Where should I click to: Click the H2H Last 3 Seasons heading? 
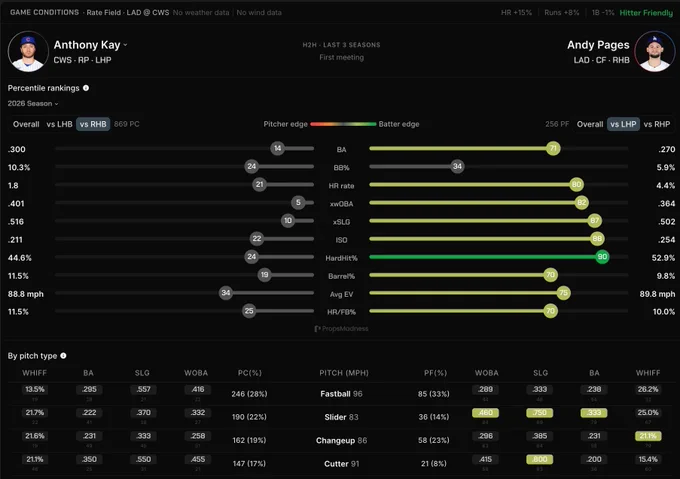point(341,45)
